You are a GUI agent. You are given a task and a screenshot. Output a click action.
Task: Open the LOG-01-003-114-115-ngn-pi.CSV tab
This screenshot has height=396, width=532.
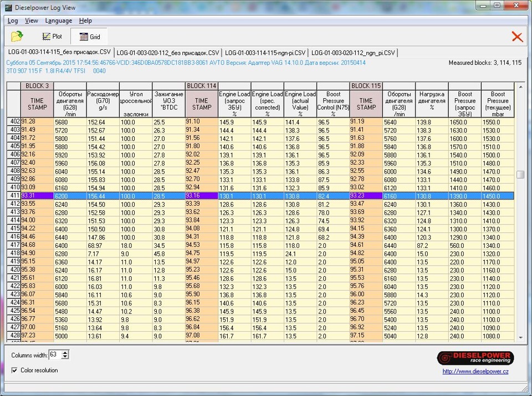265,53
